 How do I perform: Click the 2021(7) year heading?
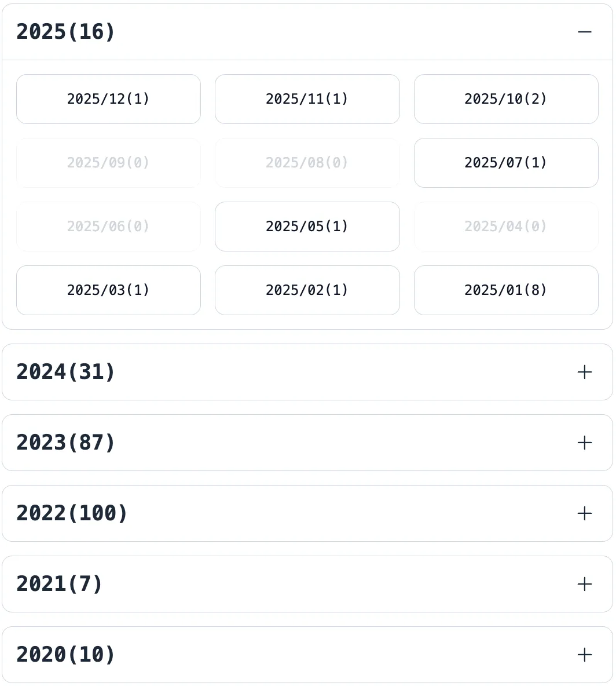(x=60, y=584)
